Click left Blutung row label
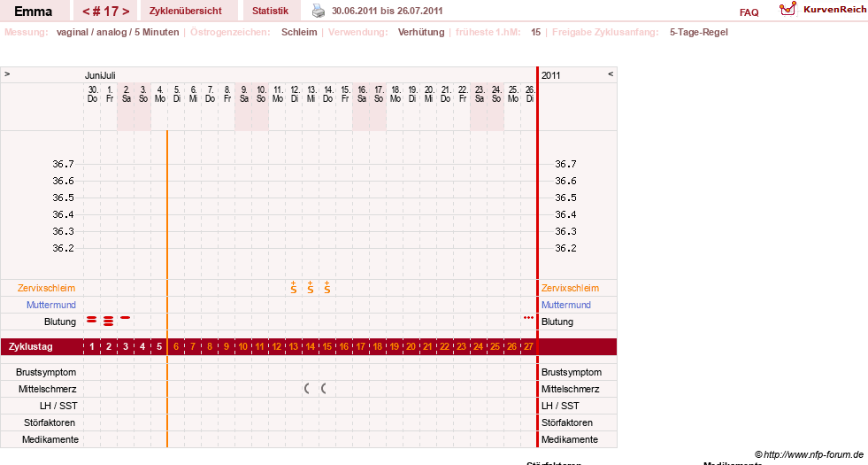 tap(60, 322)
